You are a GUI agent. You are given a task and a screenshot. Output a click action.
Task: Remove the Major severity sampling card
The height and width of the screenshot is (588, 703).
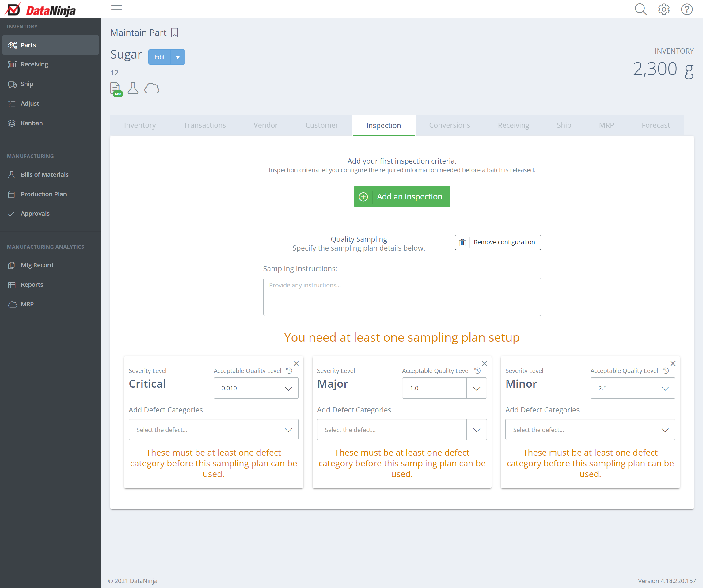[484, 363]
